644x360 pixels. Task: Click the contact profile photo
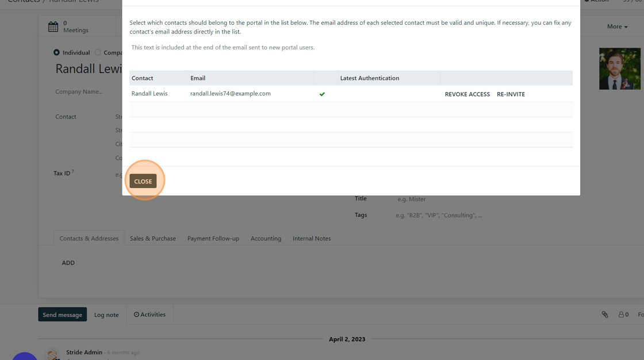tap(619, 68)
